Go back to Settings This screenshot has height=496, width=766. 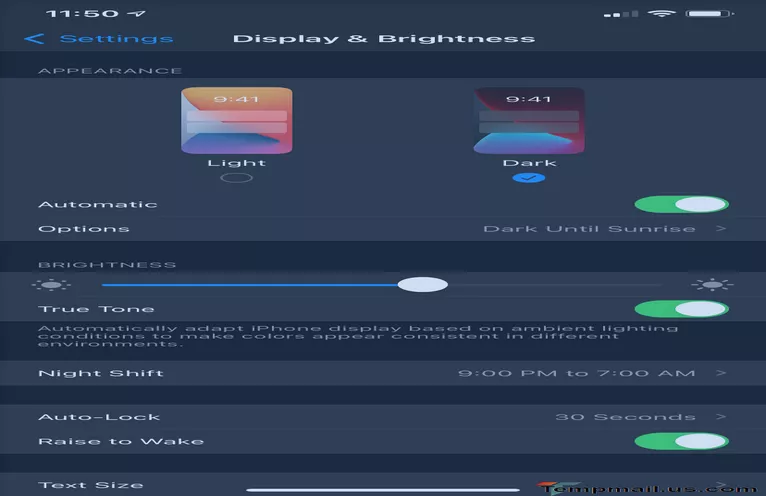click(x=115, y=39)
